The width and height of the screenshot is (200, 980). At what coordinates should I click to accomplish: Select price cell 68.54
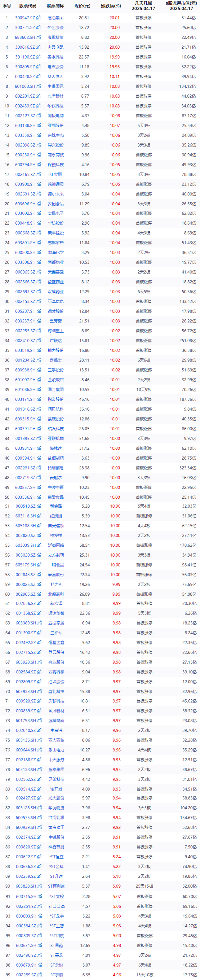pos(85,545)
